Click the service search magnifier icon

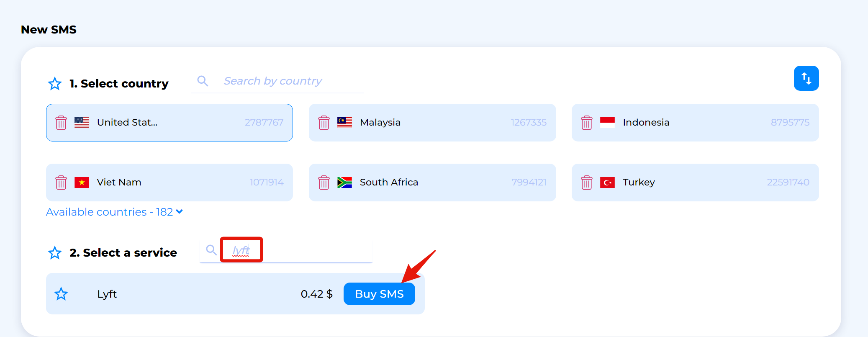[211, 250]
